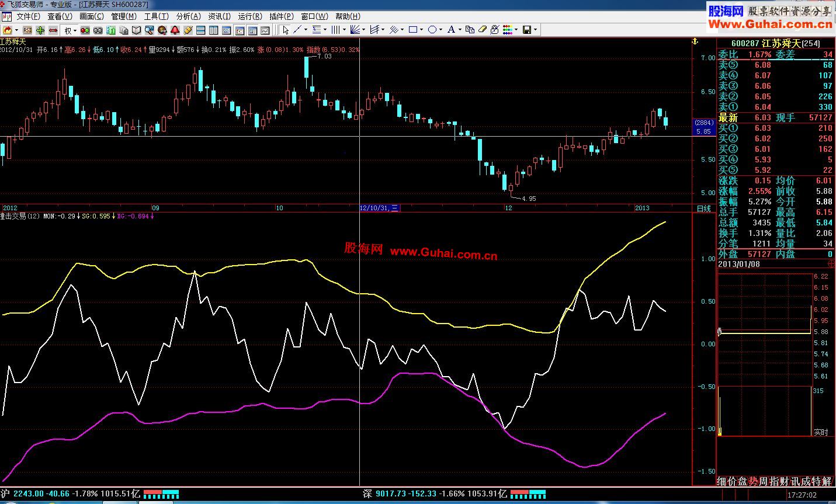Open the 插件(P) menu
This screenshot has height=504, width=836.
[282, 16]
